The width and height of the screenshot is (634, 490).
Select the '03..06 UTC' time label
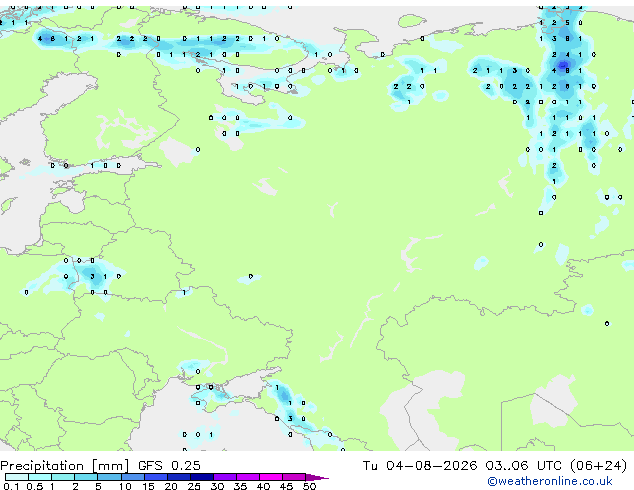click(x=524, y=465)
